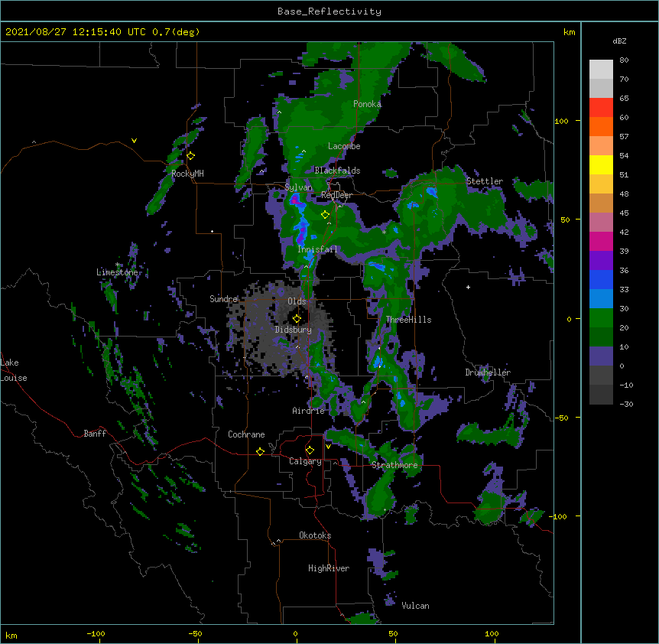Viewport: 659px width, 644px height.
Task: Click the 100 tick on the right axis
Action: coord(561,121)
